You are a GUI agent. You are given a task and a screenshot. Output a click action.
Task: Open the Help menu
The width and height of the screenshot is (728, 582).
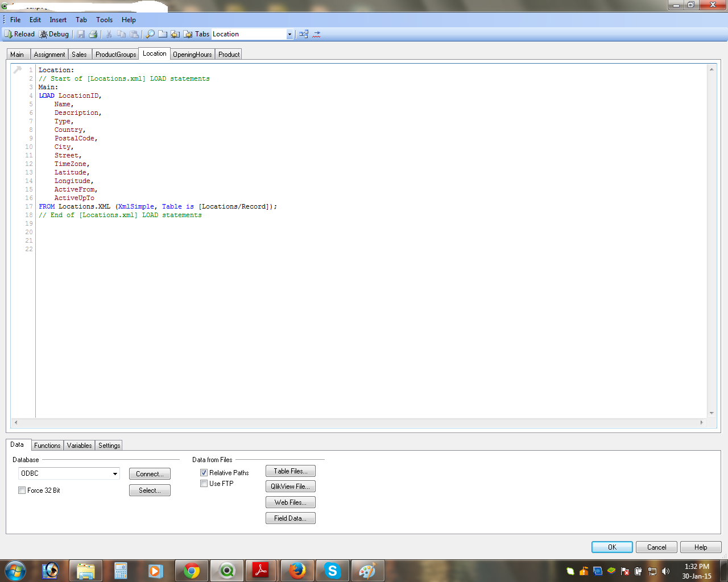point(129,20)
